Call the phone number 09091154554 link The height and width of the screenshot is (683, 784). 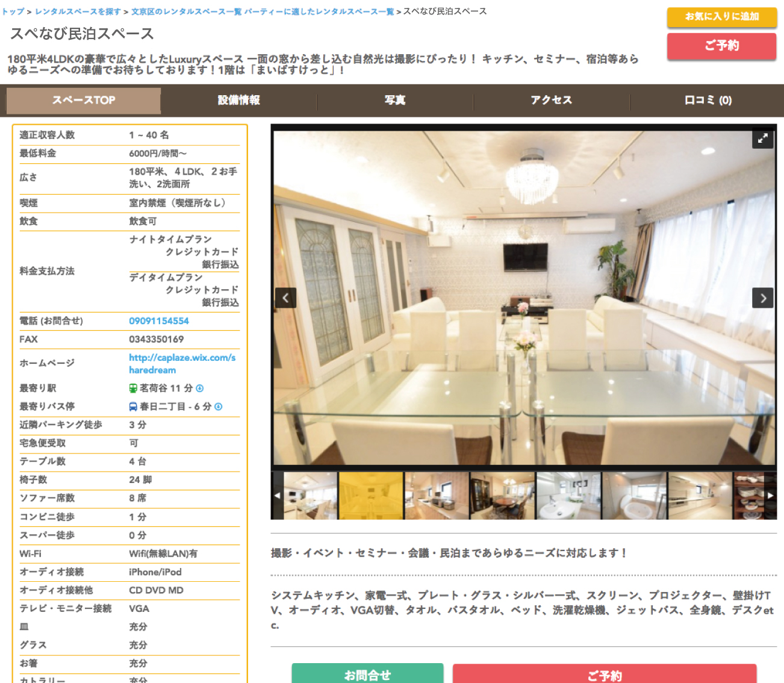click(x=159, y=321)
